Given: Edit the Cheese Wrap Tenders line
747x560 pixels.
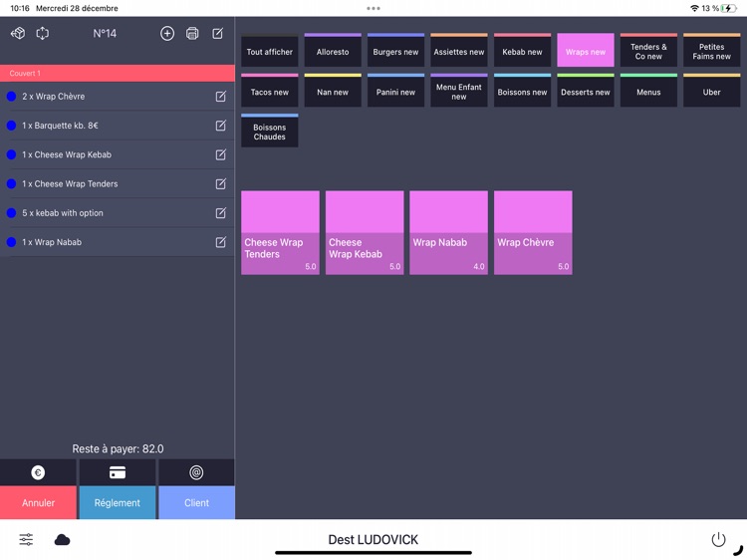Looking at the screenshot, I should (x=220, y=183).
